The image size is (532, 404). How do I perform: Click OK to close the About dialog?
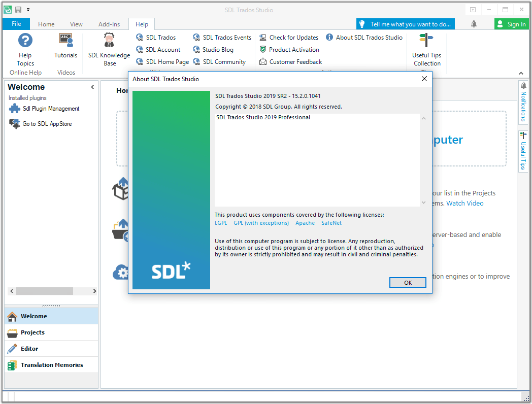click(408, 282)
